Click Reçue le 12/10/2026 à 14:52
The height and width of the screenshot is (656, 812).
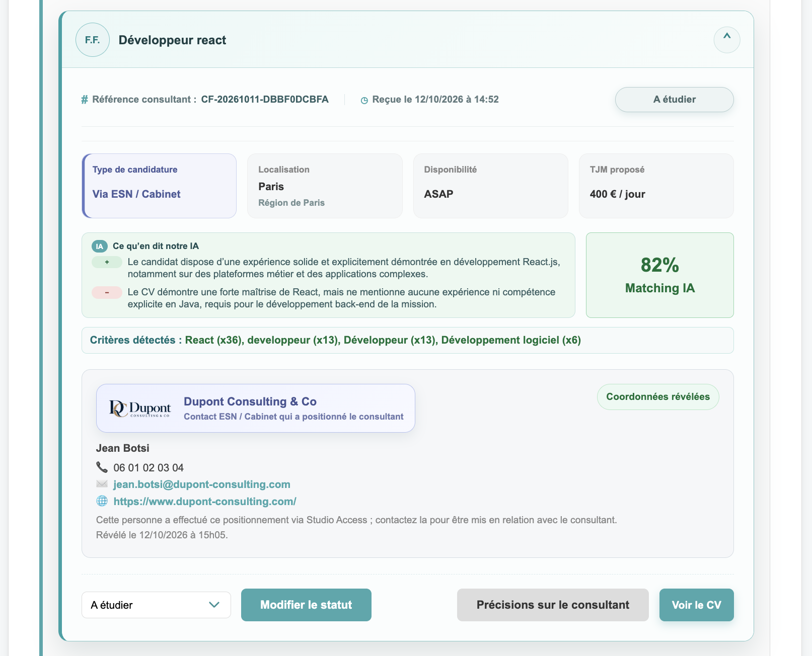[435, 100]
